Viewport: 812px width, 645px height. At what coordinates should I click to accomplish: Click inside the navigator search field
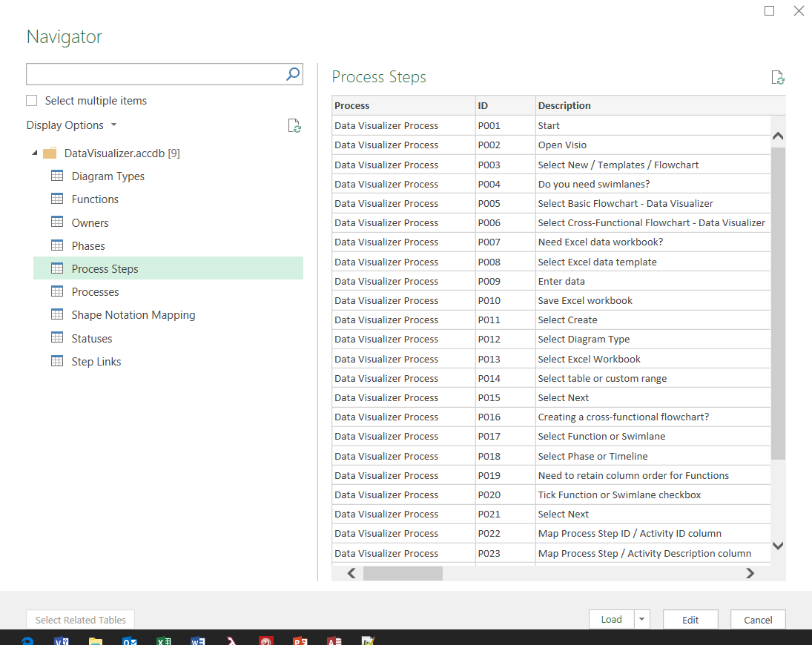(x=148, y=73)
